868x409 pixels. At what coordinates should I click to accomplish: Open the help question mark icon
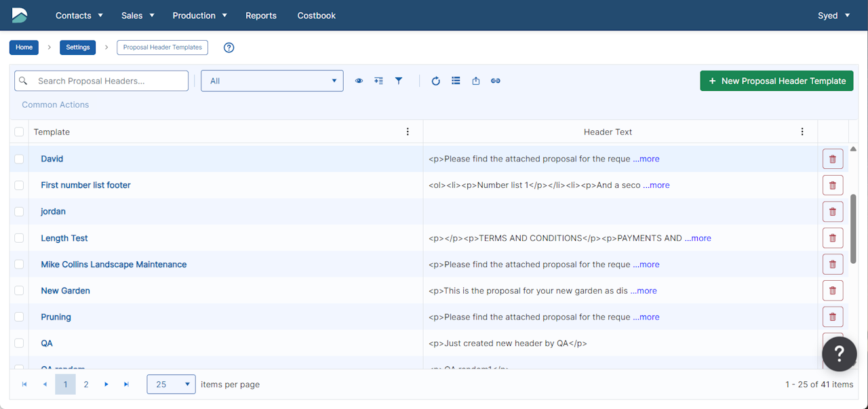(229, 47)
